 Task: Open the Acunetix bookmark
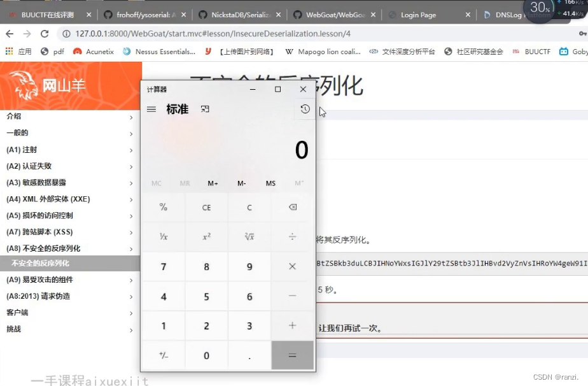click(94, 52)
